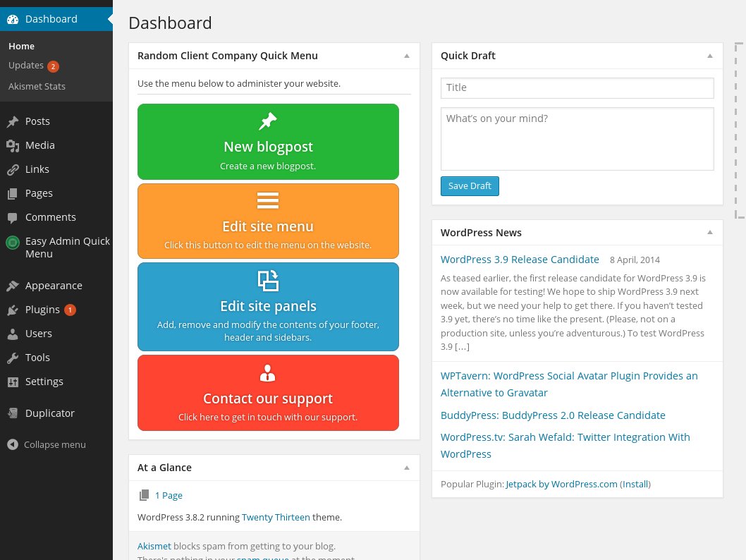Open the Twenty Thirteen theme link
746x560 pixels.
(x=276, y=517)
